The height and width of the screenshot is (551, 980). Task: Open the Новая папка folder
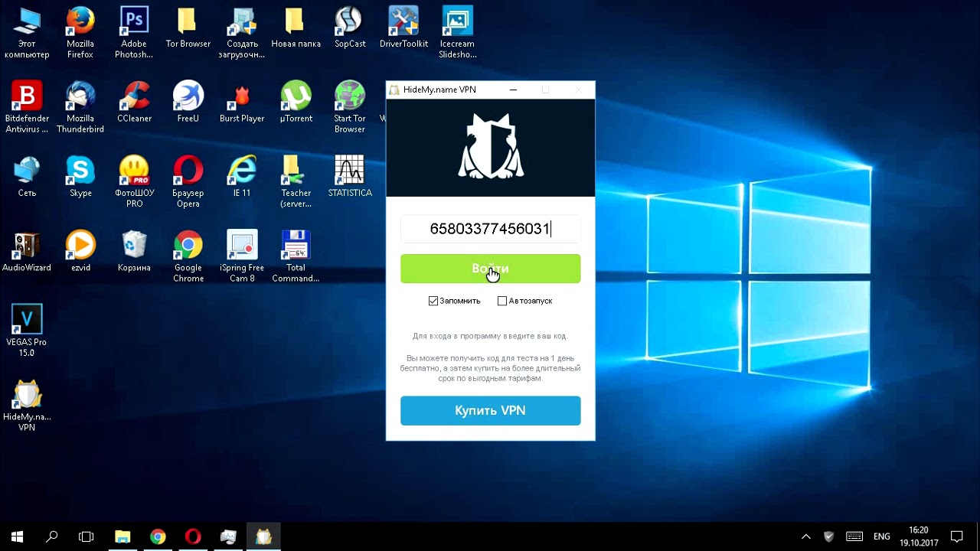coord(296,28)
